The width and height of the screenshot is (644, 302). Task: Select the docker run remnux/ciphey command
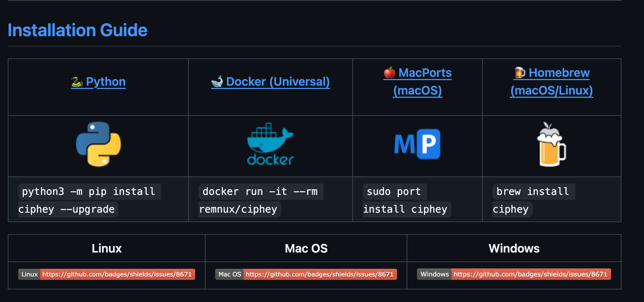click(260, 192)
